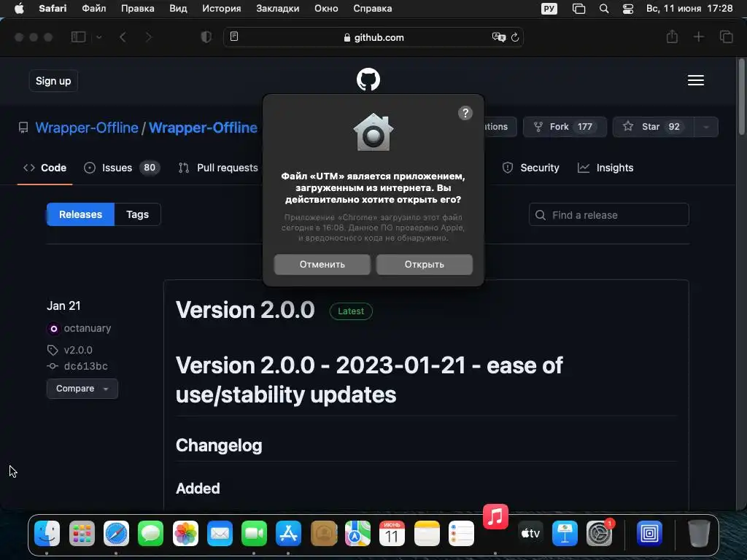The height and width of the screenshot is (560, 747).
Task: Expand the Star options dropdown arrow
Action: click(x=706, y=127)
